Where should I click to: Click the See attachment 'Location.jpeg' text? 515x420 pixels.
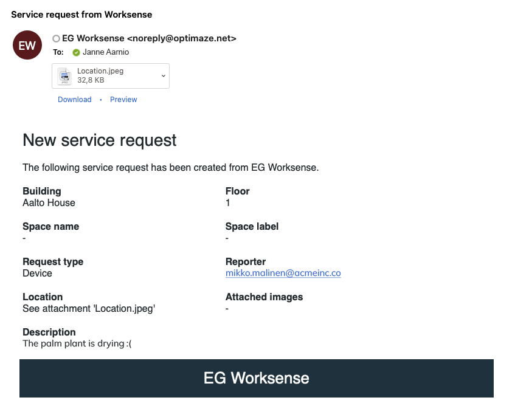tap(89, 309)
